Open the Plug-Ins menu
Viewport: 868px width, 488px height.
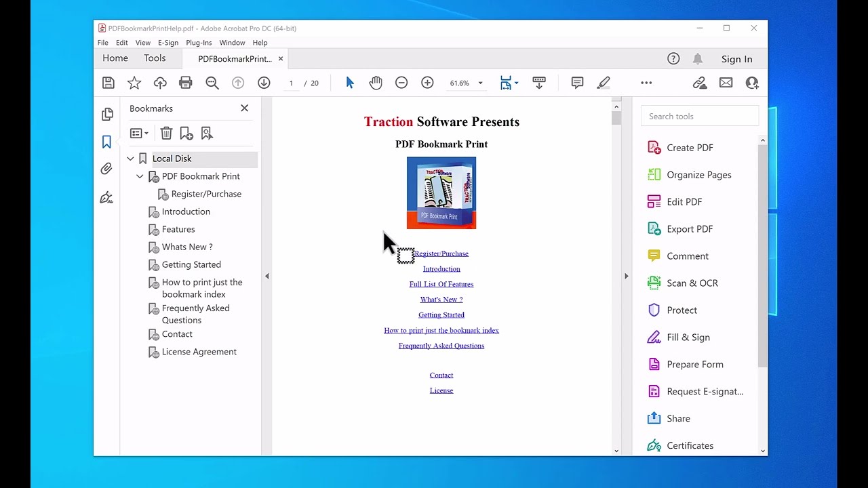click(199, 43)
